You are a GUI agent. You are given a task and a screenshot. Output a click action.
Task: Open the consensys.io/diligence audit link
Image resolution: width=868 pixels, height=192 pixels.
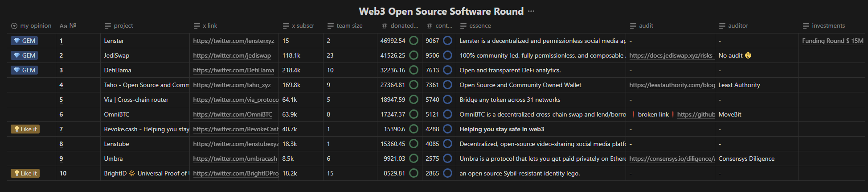(x=672, y=159)
